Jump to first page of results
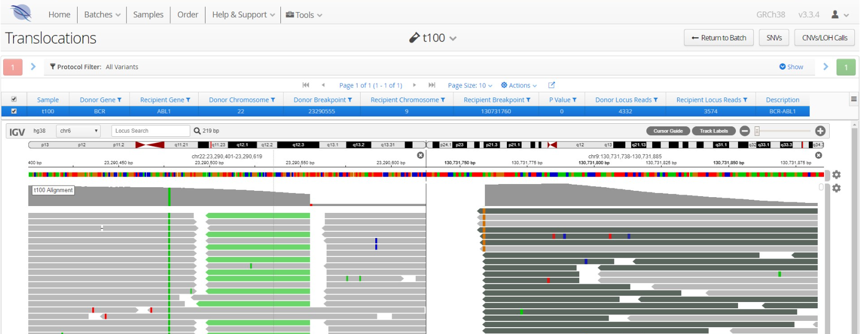 [306, 85]
